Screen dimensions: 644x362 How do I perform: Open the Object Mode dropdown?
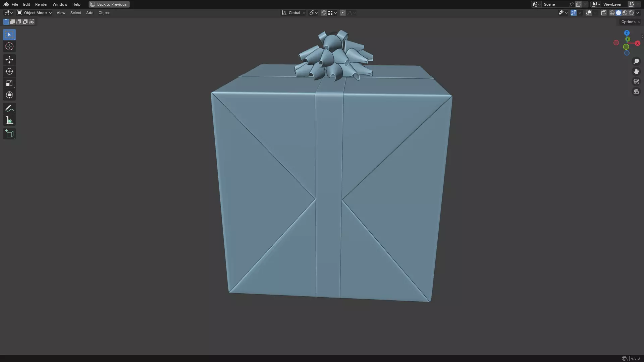pos(35,13)
